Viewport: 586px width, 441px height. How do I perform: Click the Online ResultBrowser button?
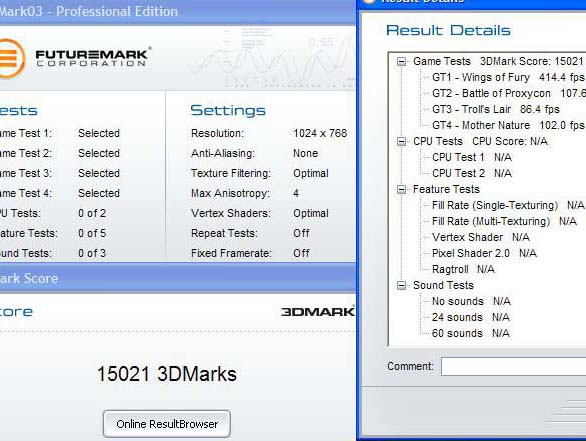point(167,424)
